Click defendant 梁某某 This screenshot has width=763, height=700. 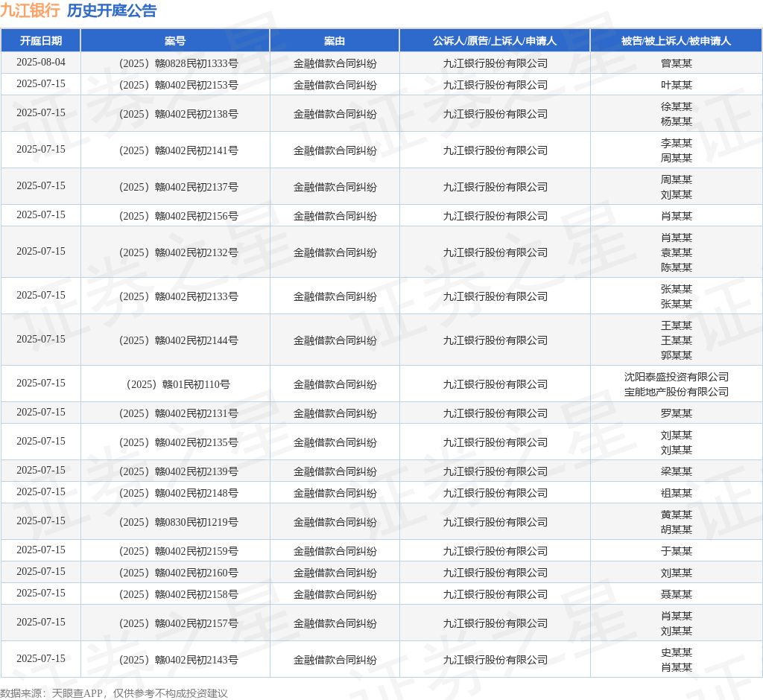(x=677, y=471)
